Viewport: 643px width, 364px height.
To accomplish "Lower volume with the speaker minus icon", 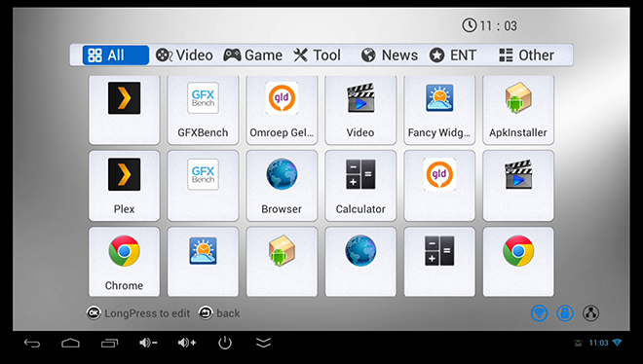I will 148,343.
